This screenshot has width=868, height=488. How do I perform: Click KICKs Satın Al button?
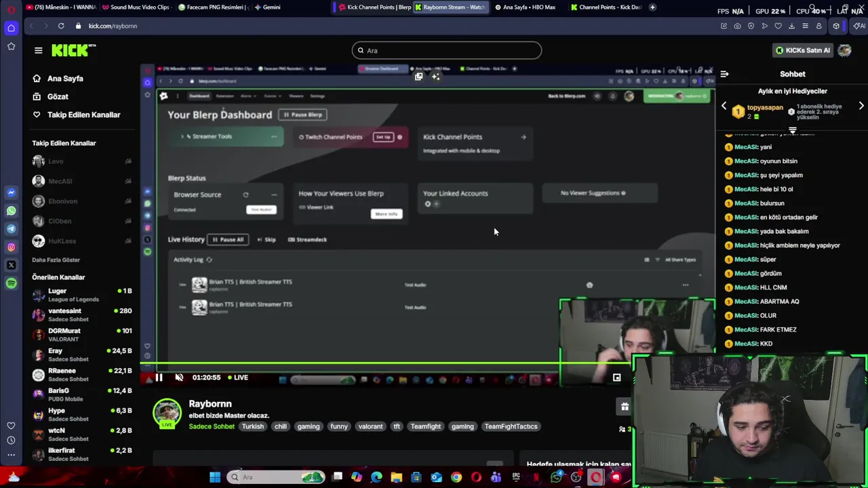pos(803,50)
